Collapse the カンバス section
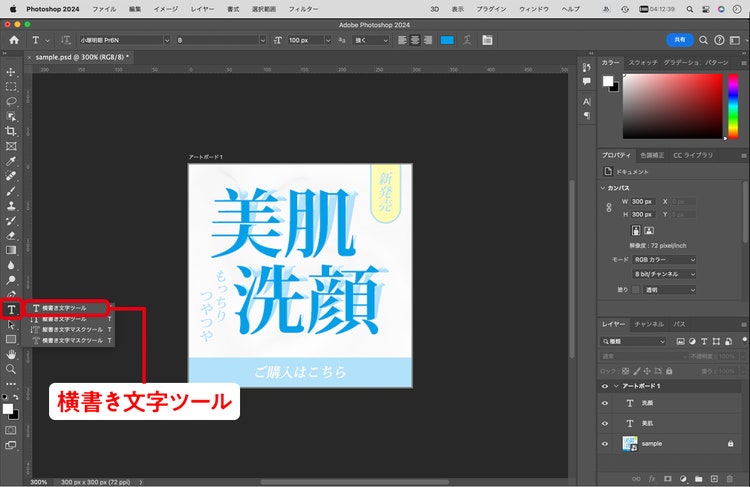The height and width of the screenshot is (487, 750). (x=603, y=188)
